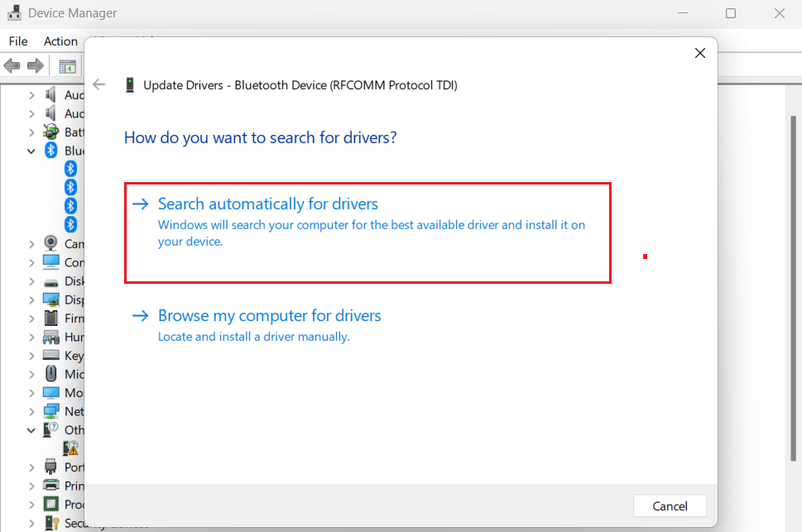Select the Other devices icon
The width and height of the screenshot is (802, 532).
tap(50, 429)
